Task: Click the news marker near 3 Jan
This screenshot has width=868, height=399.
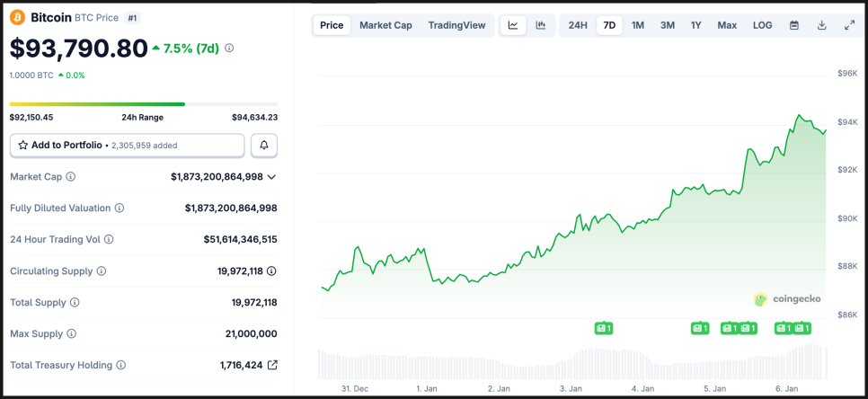Action: (604, 328)
